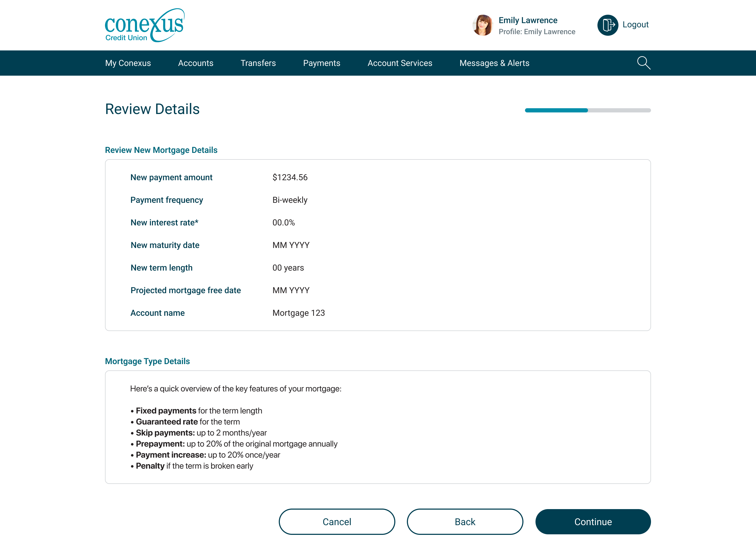Select the Bi-weekly frequency value
Screen dimensions: 756x538
click(290, 200)
